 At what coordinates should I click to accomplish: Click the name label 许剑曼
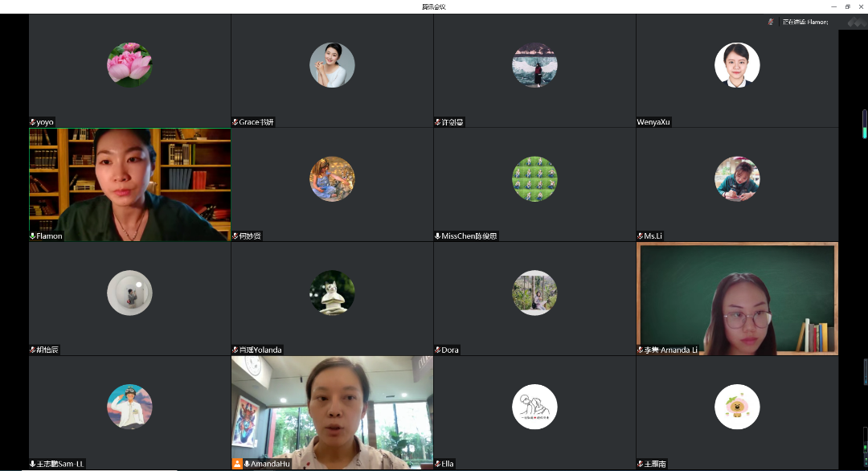[452, 122]
